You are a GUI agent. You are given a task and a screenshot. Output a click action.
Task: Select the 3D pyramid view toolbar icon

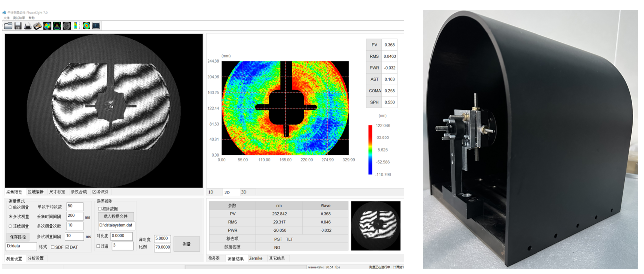57,26
